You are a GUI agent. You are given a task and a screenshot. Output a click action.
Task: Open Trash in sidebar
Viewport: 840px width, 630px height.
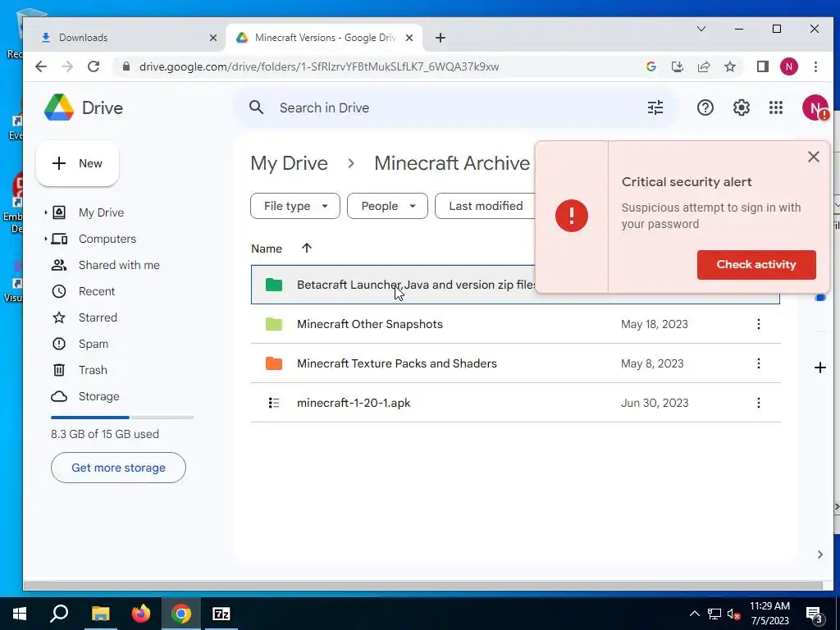click(x=93, y=370)
